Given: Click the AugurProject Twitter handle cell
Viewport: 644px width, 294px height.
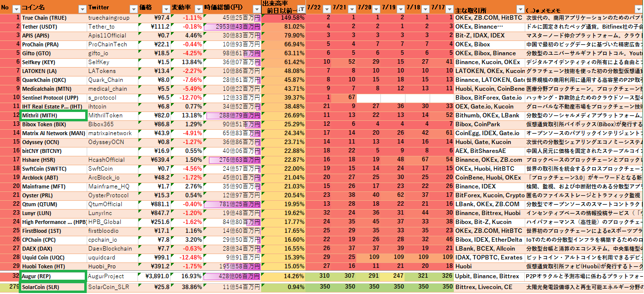Looking at the screenshot, I should [x=112, y=276].
